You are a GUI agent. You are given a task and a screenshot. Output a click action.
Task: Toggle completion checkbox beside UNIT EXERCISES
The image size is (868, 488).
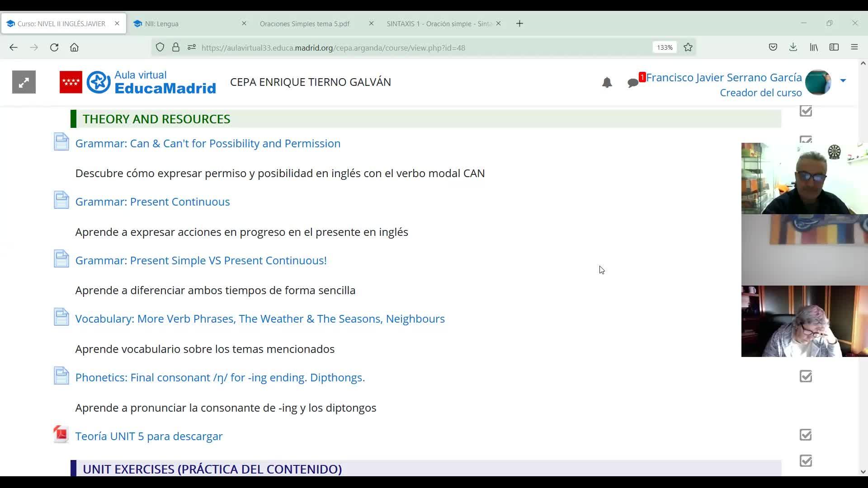pyautogui.click(x=806, y=461)
